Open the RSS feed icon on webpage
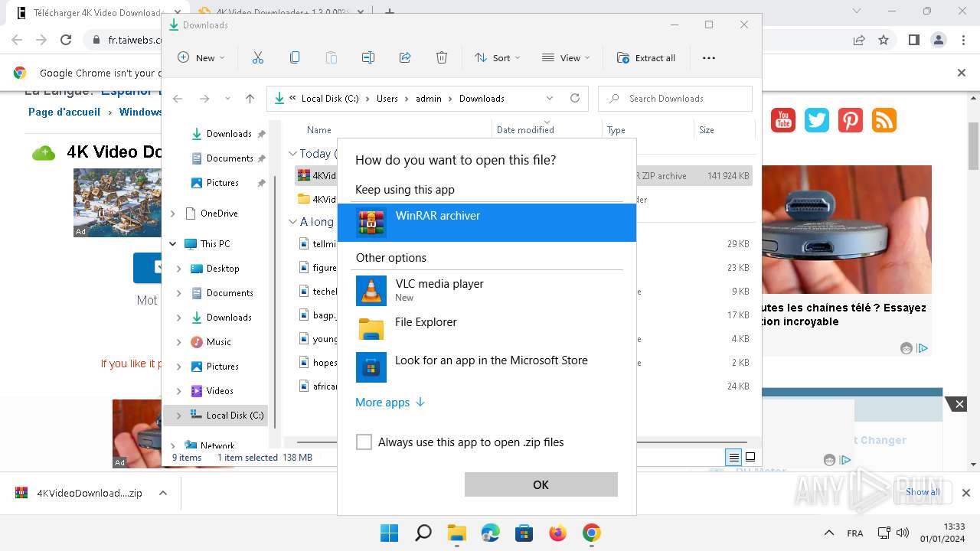Screen dimensions: 980x551 884,120
